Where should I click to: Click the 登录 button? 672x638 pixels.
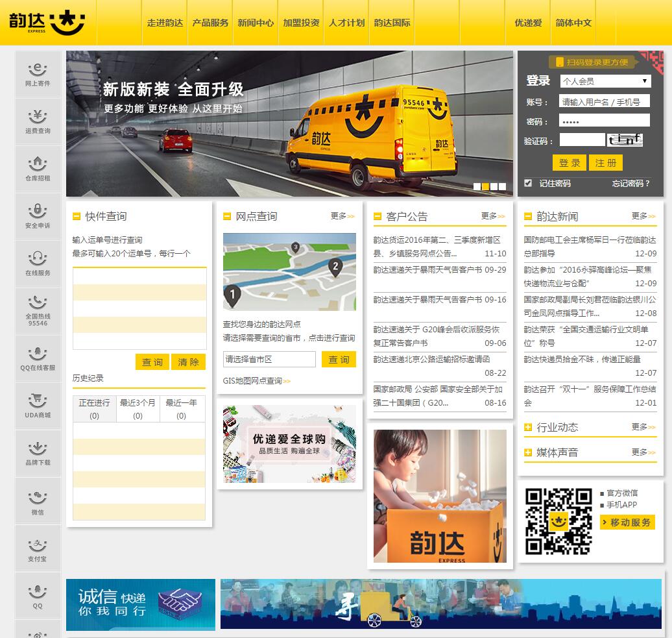pyautogui.click(x=569, y=163)
